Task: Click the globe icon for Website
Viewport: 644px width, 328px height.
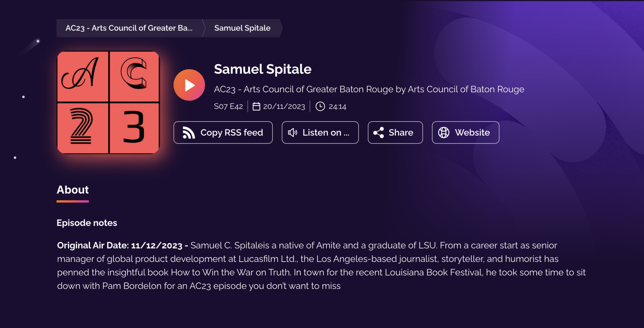Action: tap(444, 133)
